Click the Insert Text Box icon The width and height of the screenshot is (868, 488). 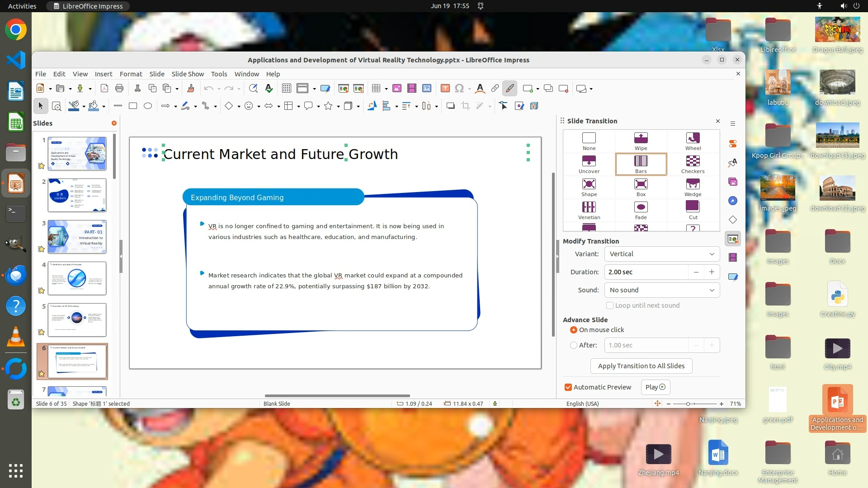tap(445, 89)
